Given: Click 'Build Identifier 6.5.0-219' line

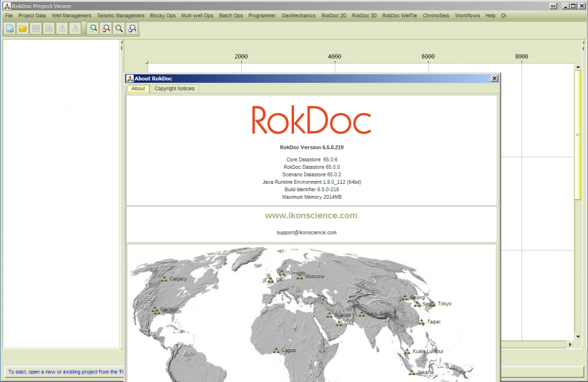Looking at the screenshot, I should pyautogui.click(x=312, y=190).
